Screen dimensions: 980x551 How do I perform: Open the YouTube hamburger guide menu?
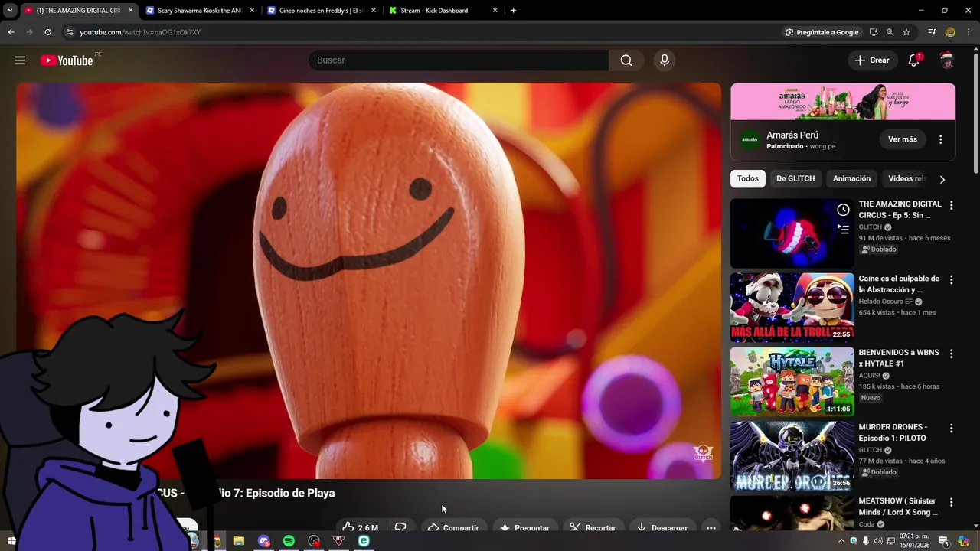point(20,60)
